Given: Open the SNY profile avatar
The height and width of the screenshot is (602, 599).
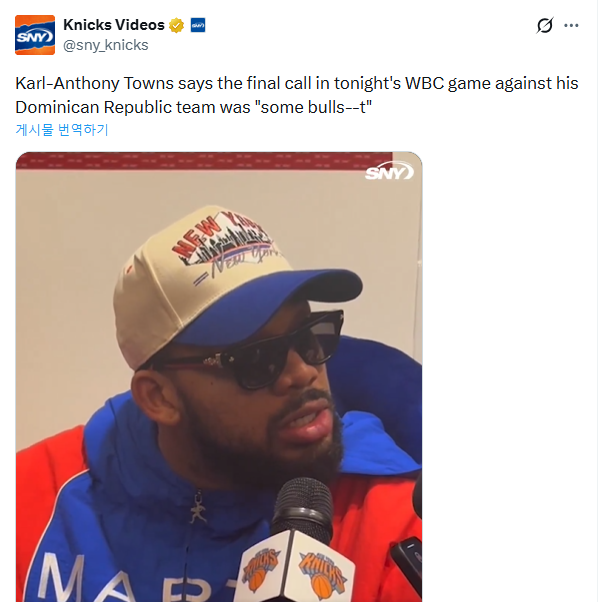Looking at the screenshot, I should 35,35.
